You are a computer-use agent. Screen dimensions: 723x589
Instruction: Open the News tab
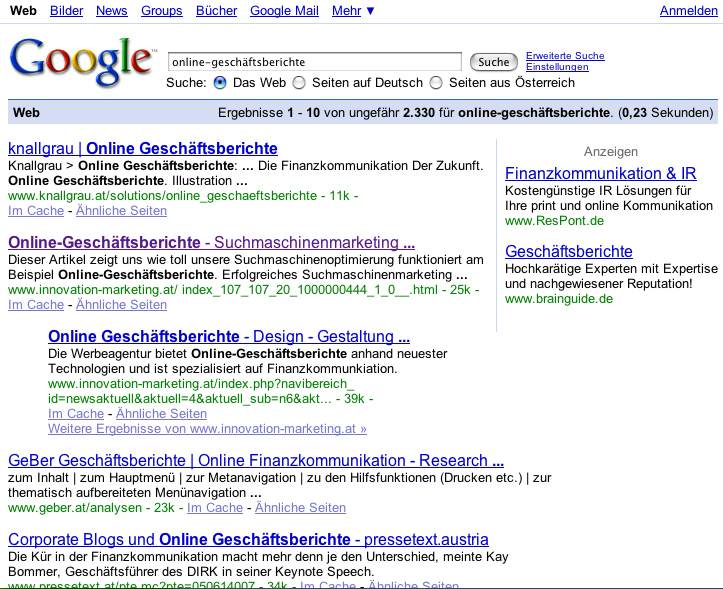tap(112, 11)
